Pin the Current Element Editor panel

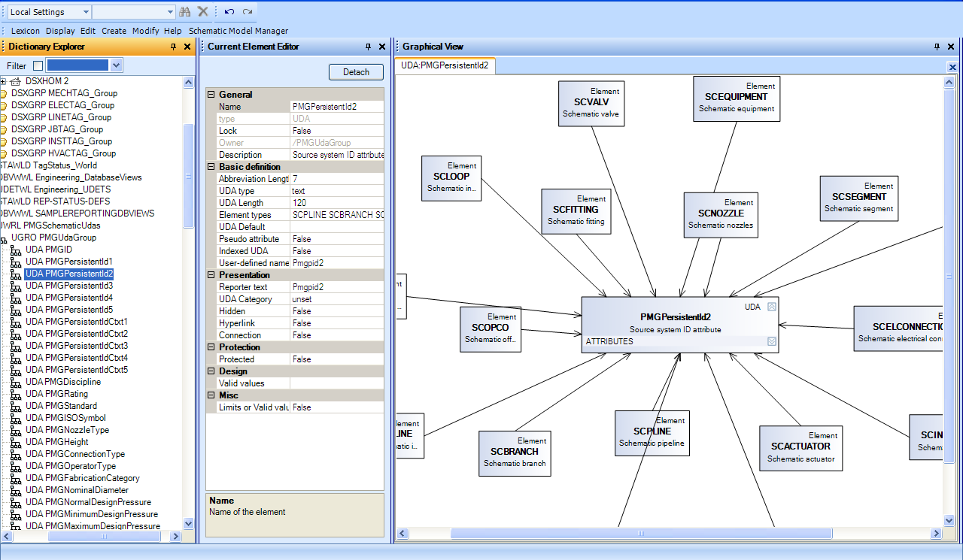pyautogui.click(x=368, y=47)
